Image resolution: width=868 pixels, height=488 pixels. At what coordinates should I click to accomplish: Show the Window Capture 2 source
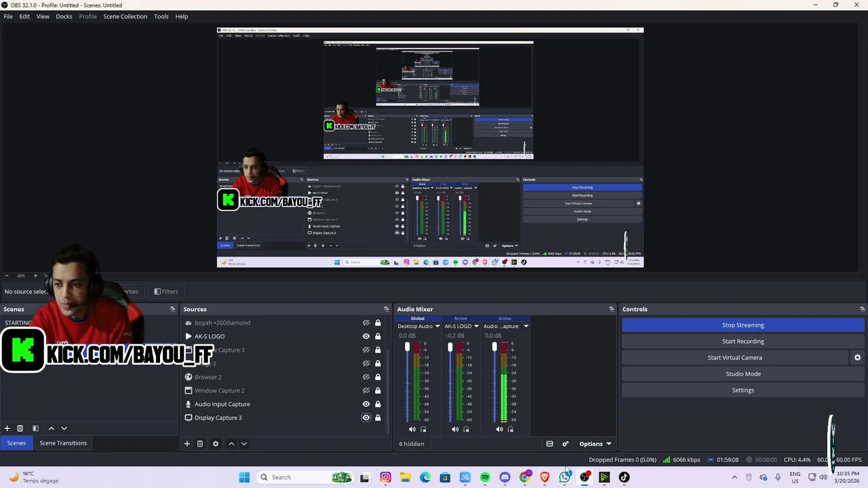pyautogui.click(x=366, y=390)
